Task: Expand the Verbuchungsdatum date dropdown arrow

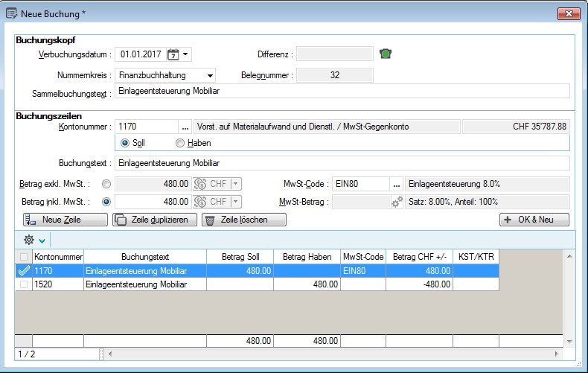Action: [185, 54]
